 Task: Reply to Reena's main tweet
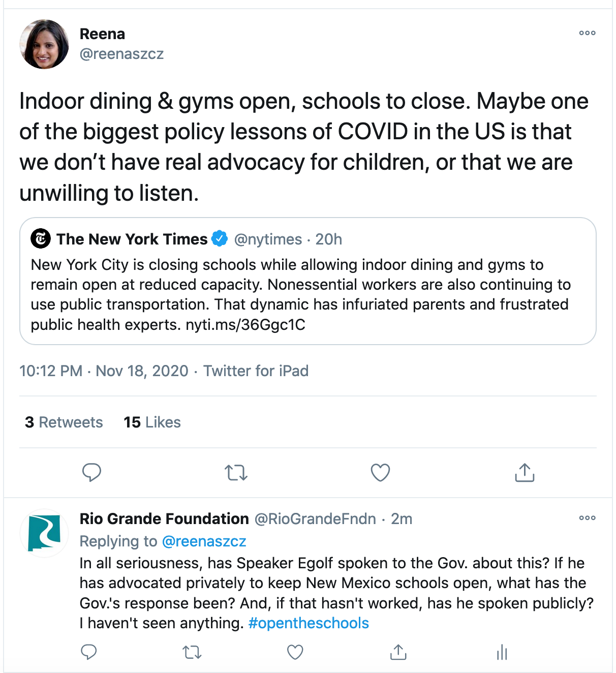coord(91,473)
